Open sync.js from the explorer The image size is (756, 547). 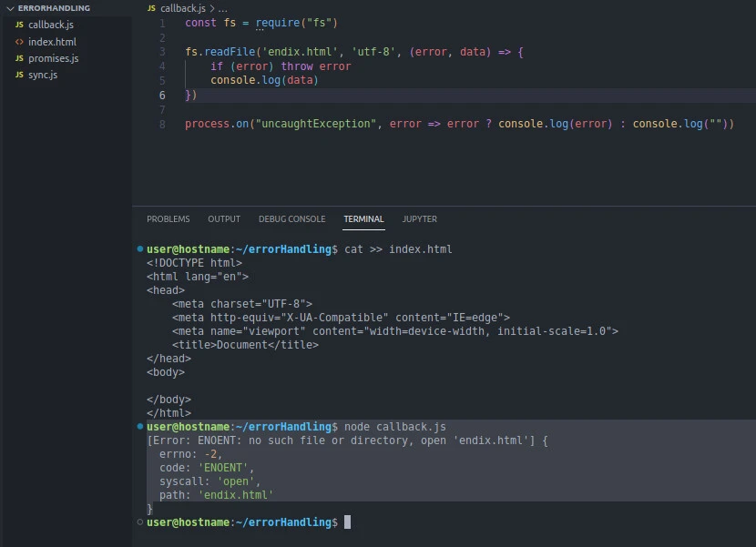coord(43,75)
